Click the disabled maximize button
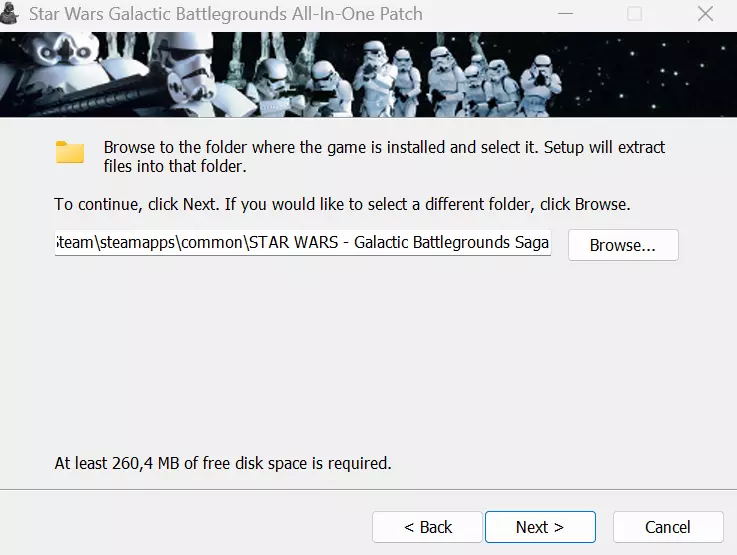 click(634, 14)
